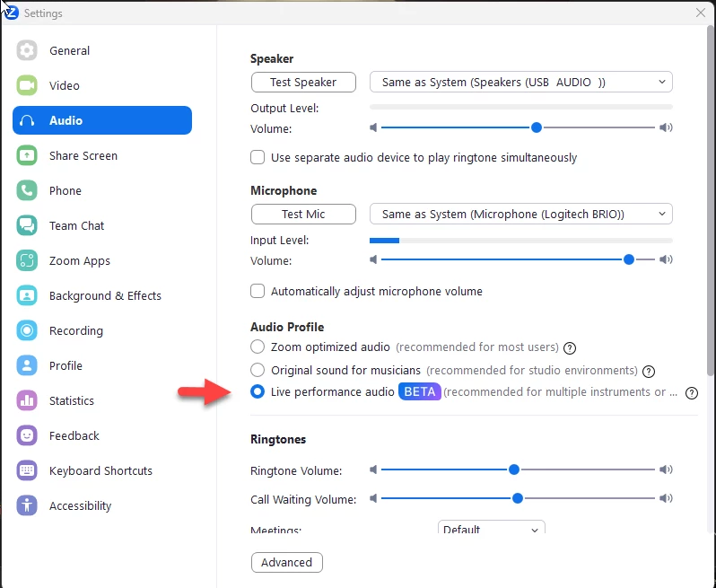This screenshot has width=716, height=588.
Task: Click the General gear icon
Action: (x=27, y=50)
